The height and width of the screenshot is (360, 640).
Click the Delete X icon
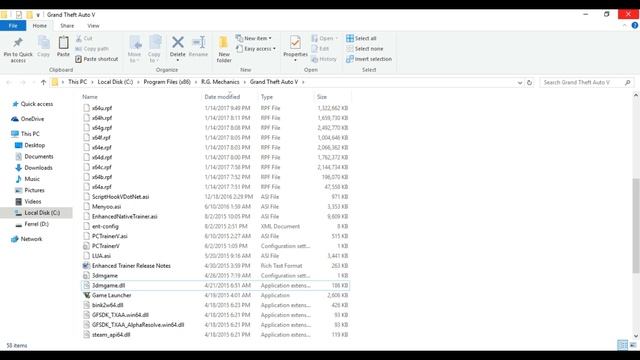click(178, 42)
